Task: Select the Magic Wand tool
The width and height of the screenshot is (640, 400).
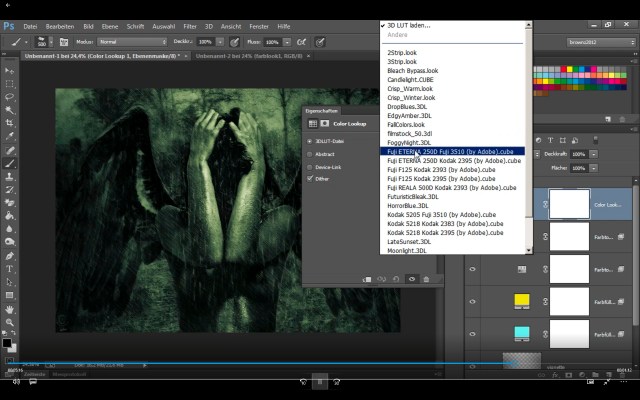Action: [9, 110]
